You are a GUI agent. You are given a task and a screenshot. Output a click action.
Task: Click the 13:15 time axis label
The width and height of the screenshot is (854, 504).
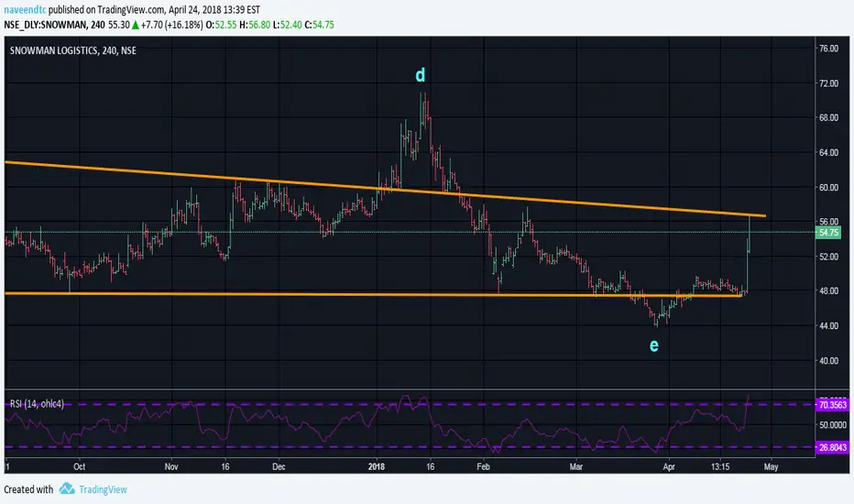[720, 467]
